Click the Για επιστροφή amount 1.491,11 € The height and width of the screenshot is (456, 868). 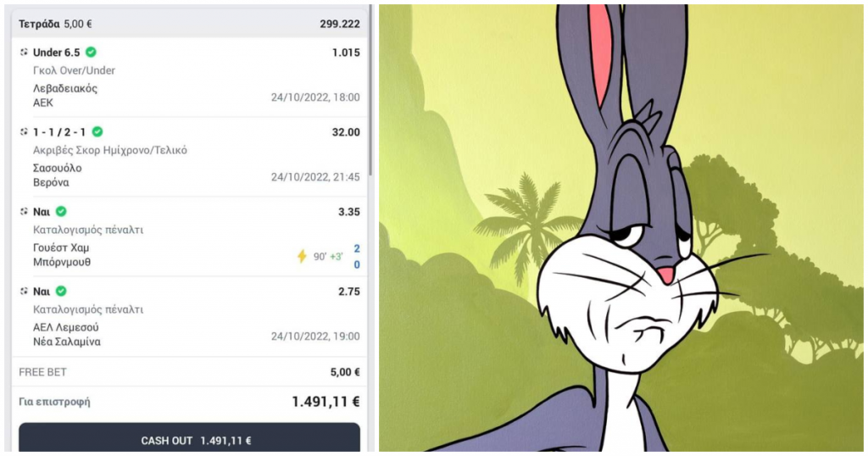(x=326, y=402)
